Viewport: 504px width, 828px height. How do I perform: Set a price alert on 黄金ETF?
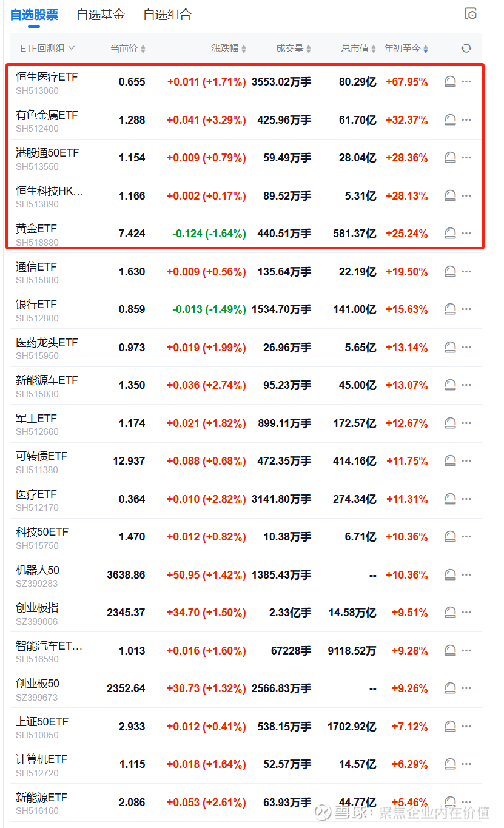pos(450,234)
